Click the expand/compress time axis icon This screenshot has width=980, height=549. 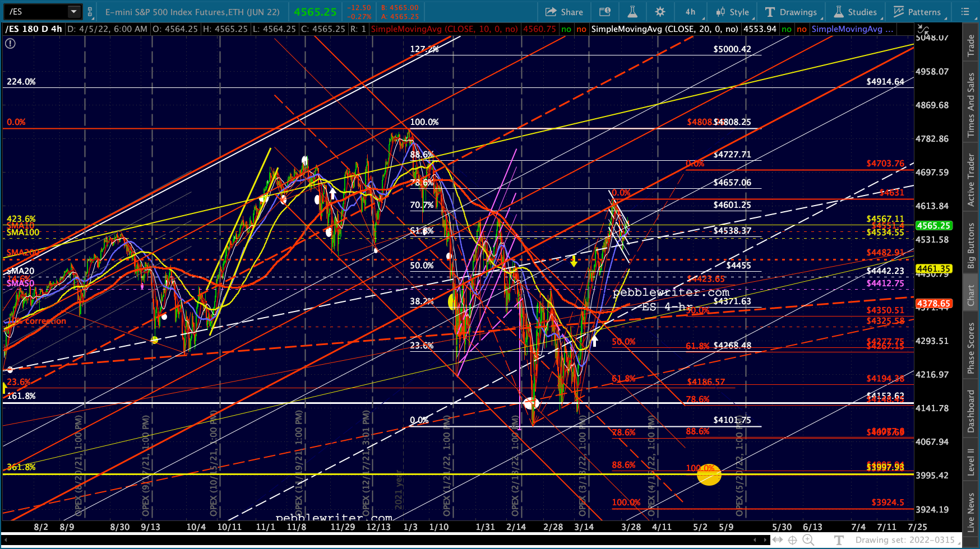point(778,540)
